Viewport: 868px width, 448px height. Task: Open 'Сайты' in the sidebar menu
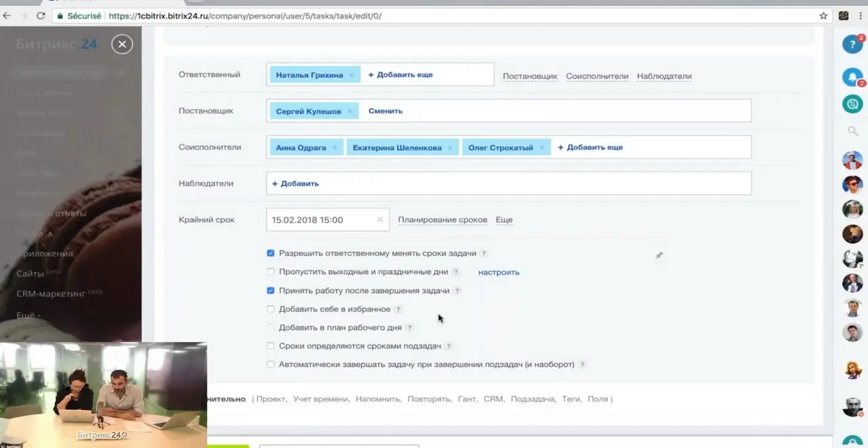30,274
